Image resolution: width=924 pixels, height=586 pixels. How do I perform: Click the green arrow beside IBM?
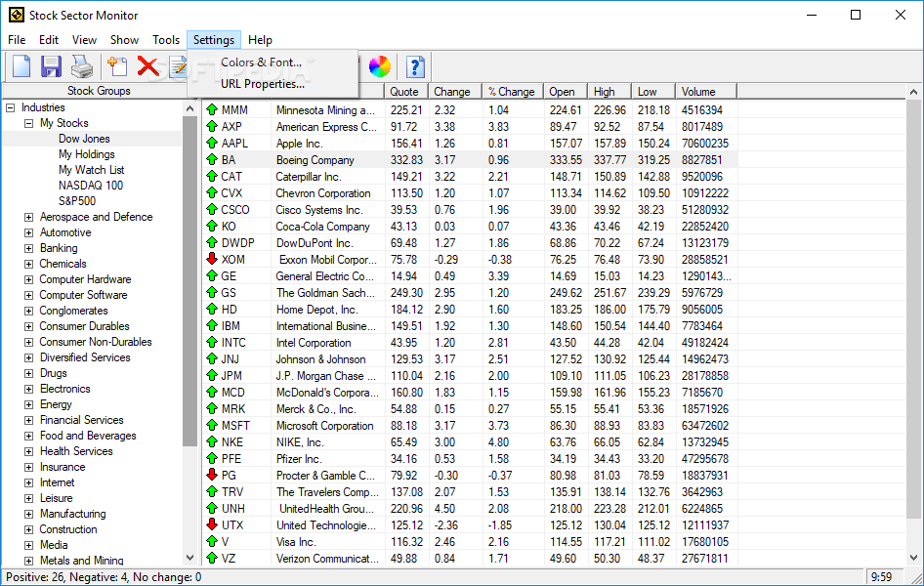point(212,325)
